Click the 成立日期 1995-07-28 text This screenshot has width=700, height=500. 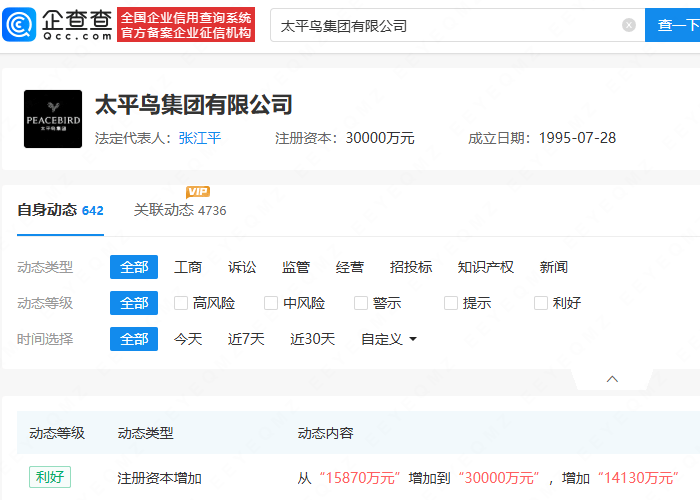tap(542, 138)
